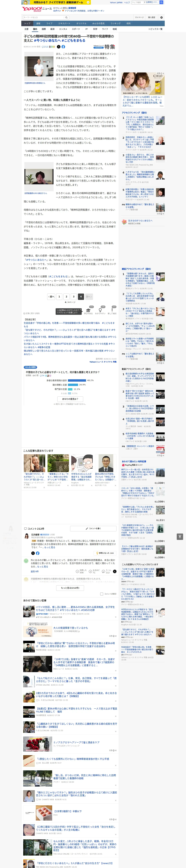This screenshot has height=868, width=186.
Task: Toggle the コメント非表示 checkbox
Action: click(x=102, y=594)
